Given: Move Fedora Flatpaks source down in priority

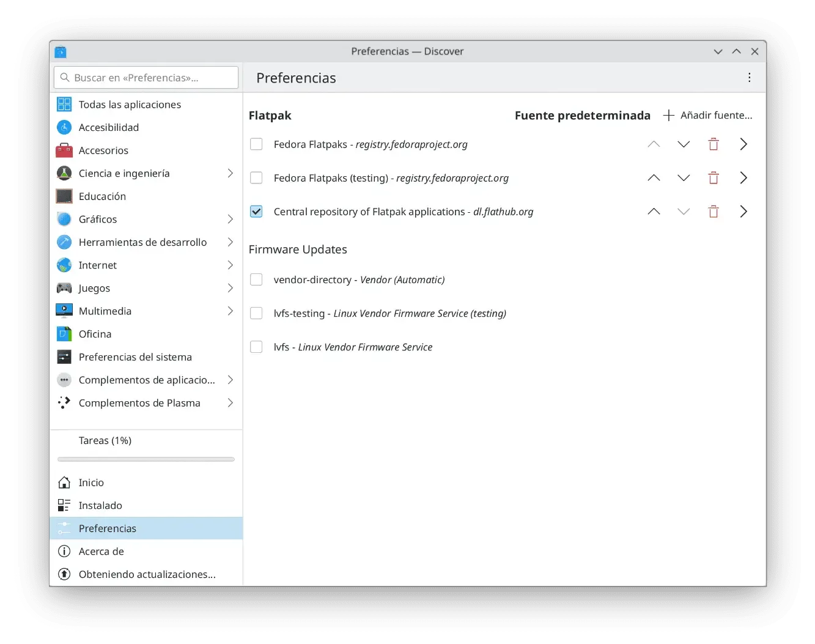Looking at the screenshot, I should pos(684,144).
